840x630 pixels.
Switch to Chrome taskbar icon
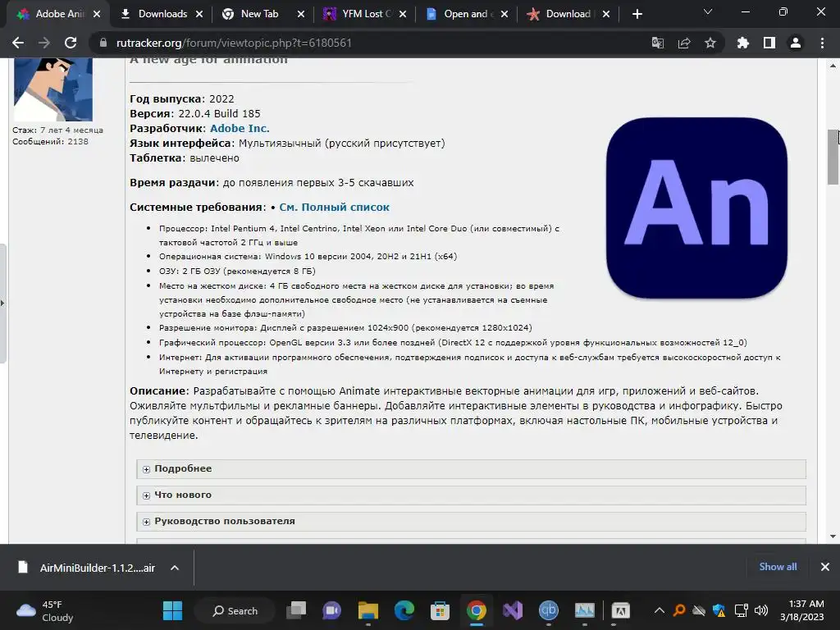point(477,610)
